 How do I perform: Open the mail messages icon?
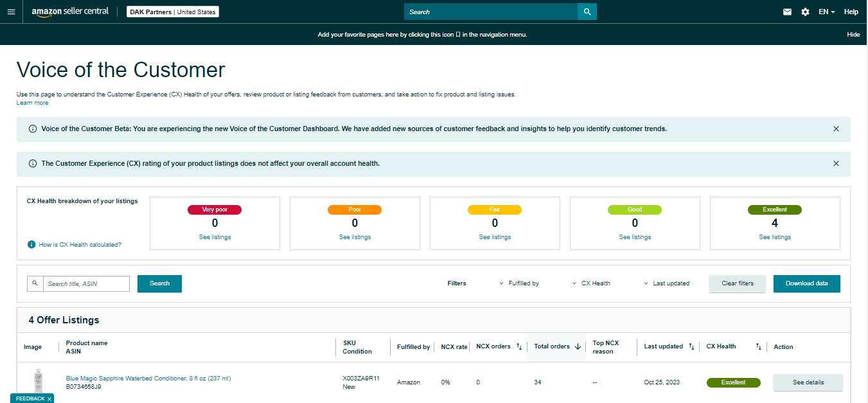[x=787, y=12]
